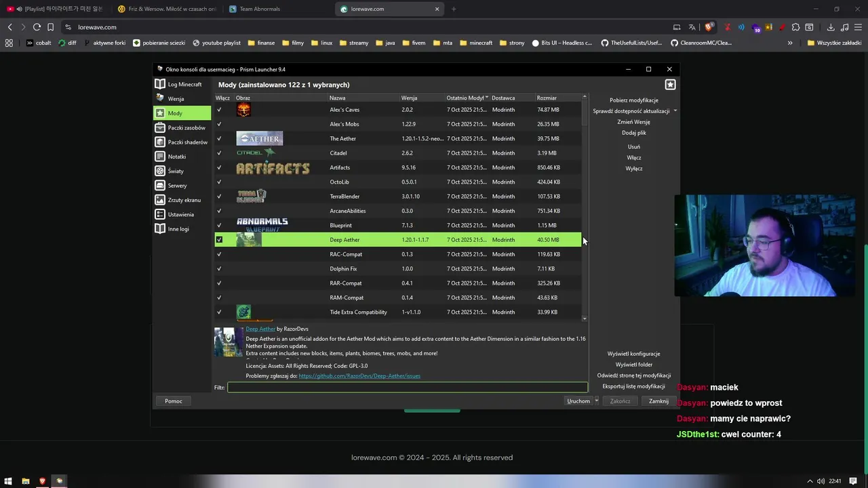Toggle The Aether enabled checkbox
Image resolution: width=868 pixels, height=488 pixels.
[219, 138]
